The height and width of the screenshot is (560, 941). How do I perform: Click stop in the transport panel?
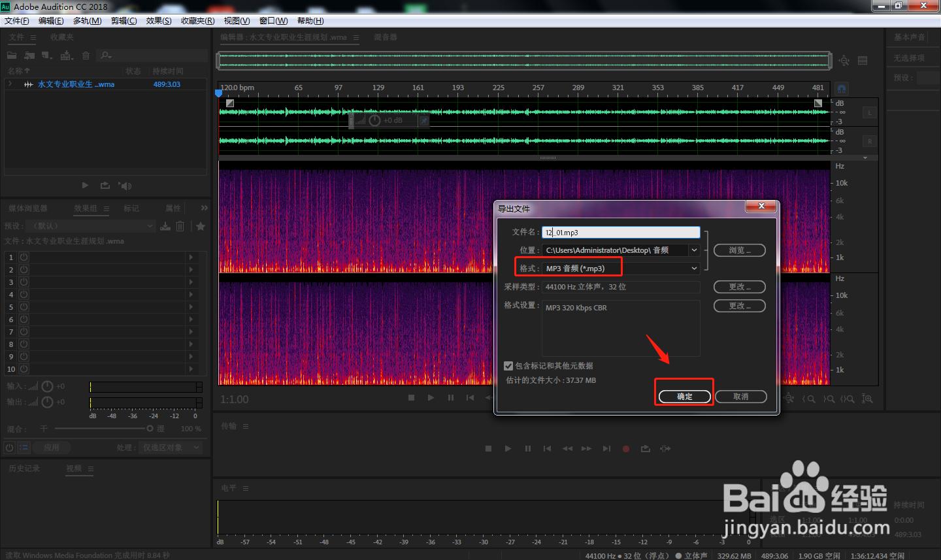click(x=488, y=449)
